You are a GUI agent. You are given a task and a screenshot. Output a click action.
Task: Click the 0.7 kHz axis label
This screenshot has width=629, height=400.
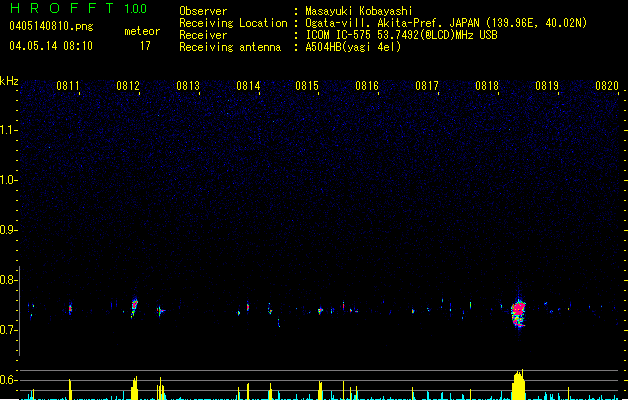pos(8,330)
